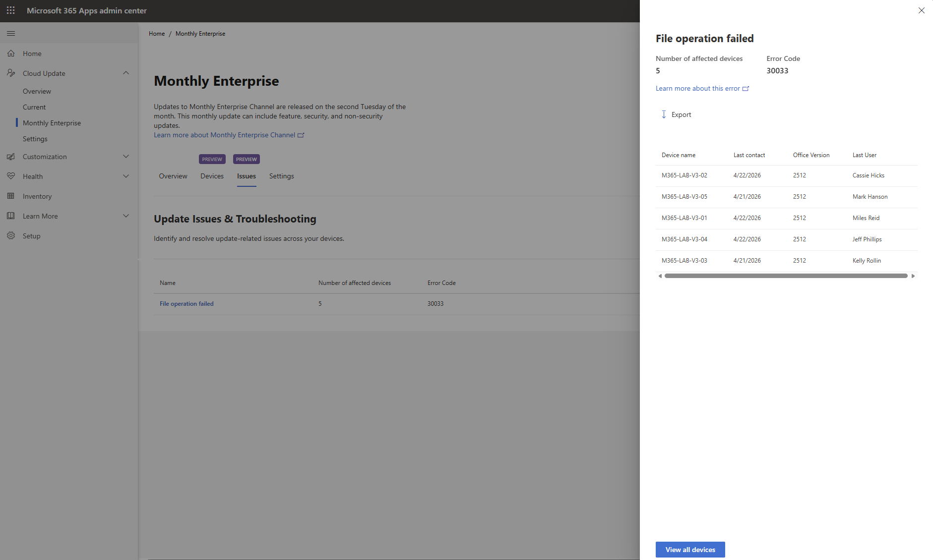Click the View all devices button
Image resolution: width=933 pixels, height=560 pixels.
click(x=689, y=549)
